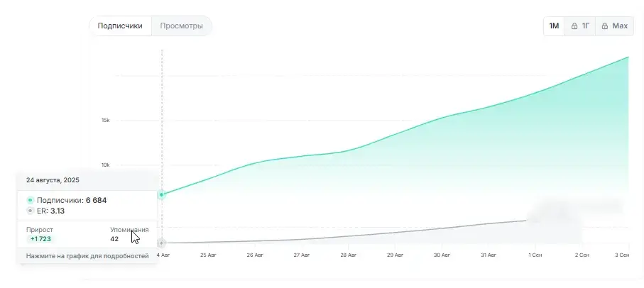Click the gray ER legend dot
The width and height of the screenshot is (644, 288).
30,211
